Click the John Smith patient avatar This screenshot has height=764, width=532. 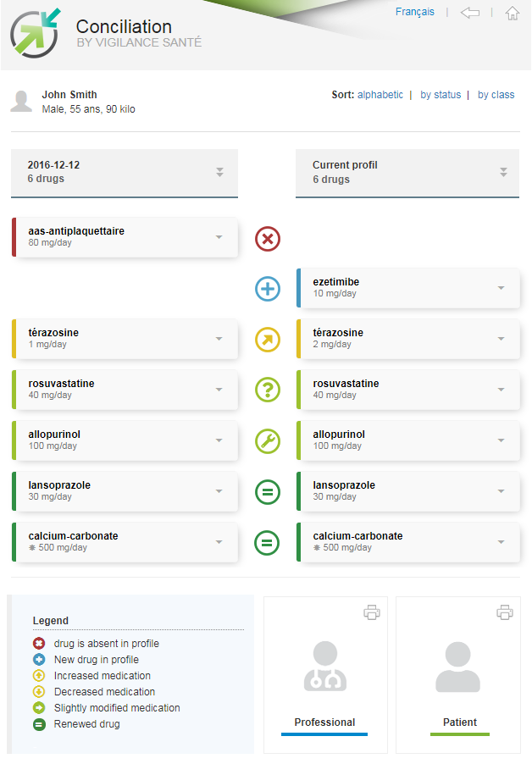pyautogui.click(x=21, y=102)
